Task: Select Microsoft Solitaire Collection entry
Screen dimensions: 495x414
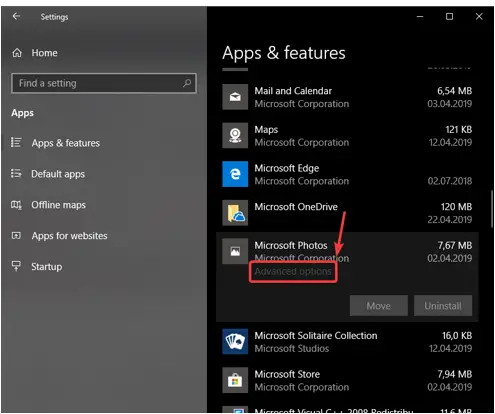Action: click(x=347, y=342)
